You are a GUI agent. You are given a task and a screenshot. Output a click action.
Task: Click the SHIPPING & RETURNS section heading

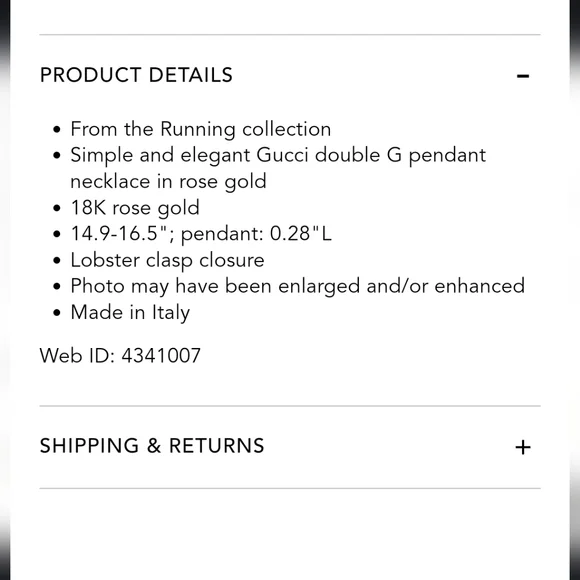(152, 446)
